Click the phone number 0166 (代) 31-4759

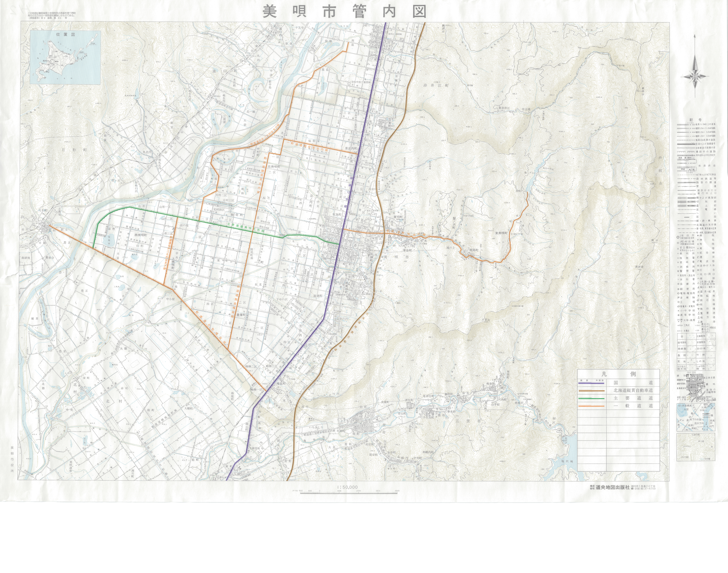[645, 489]
